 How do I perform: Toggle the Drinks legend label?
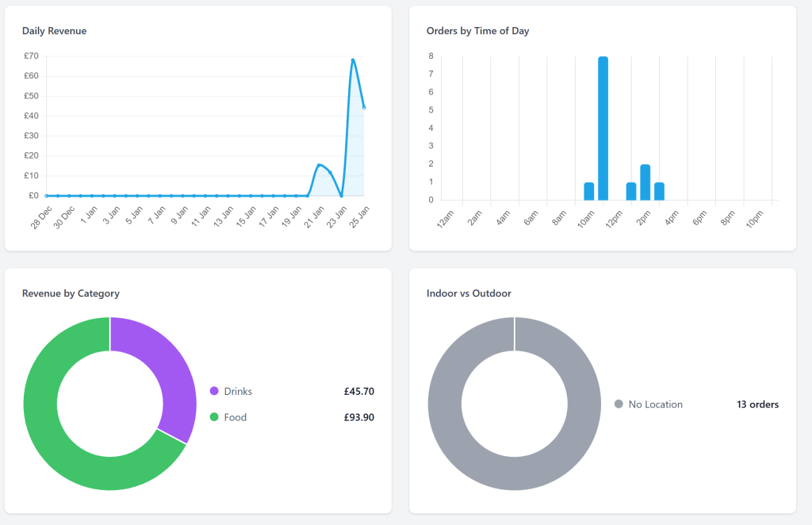[238, 391]
